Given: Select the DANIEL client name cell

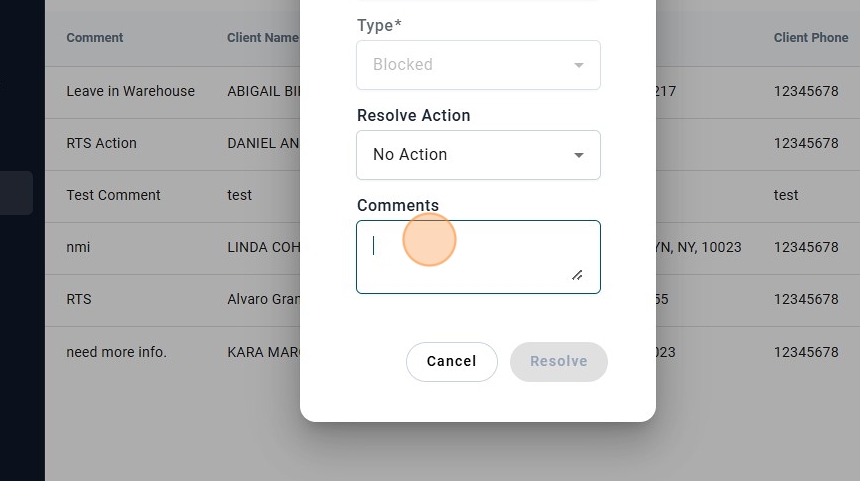Looking at the screenshot, I should click(263, 143).
